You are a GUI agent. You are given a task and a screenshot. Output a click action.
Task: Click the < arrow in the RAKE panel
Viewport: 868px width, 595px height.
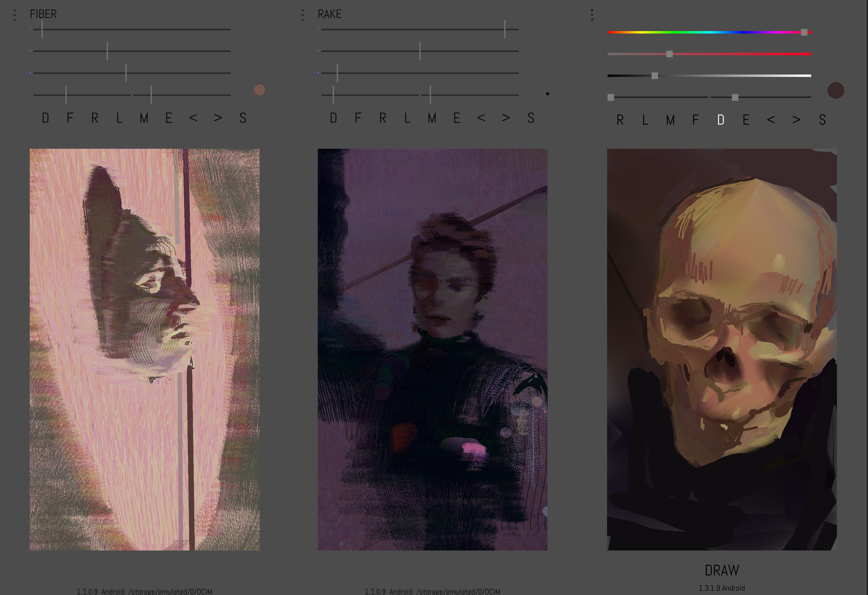point(481,118)
